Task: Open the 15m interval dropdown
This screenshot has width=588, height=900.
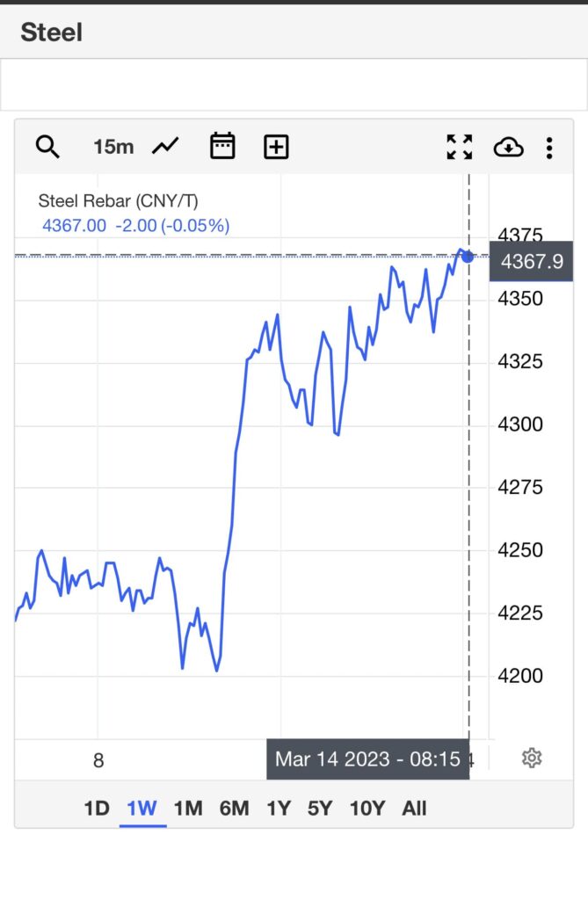Action: point(113,147)
